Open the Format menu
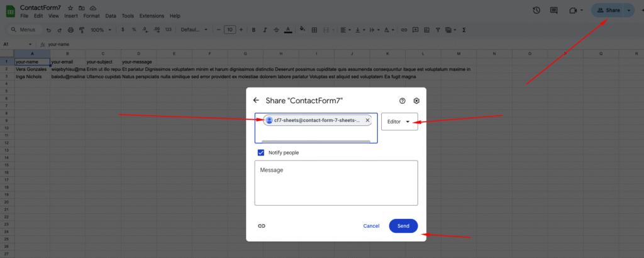This screenshot has height=258, width=644. (x=91, y=16)
